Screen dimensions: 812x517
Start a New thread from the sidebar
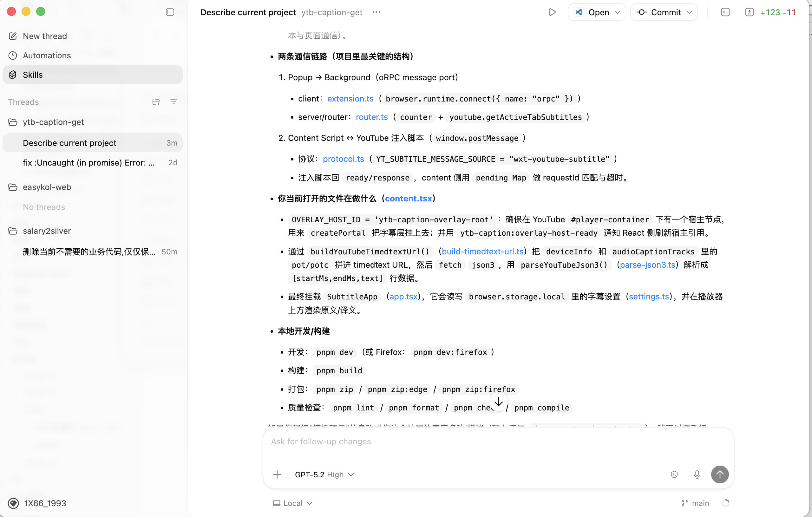44,36
